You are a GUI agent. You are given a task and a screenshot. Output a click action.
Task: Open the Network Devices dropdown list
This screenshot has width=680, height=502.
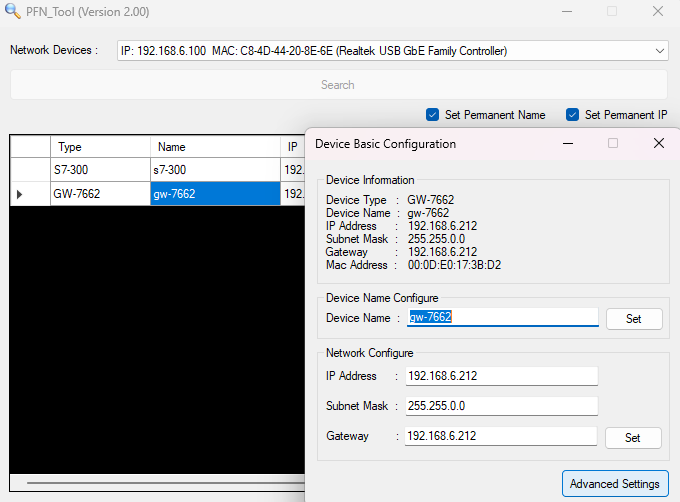660,50
